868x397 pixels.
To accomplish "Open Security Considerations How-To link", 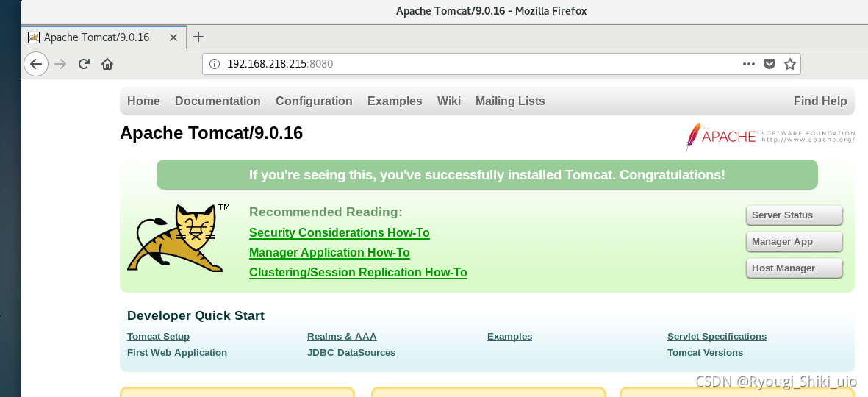I will 340,232.
